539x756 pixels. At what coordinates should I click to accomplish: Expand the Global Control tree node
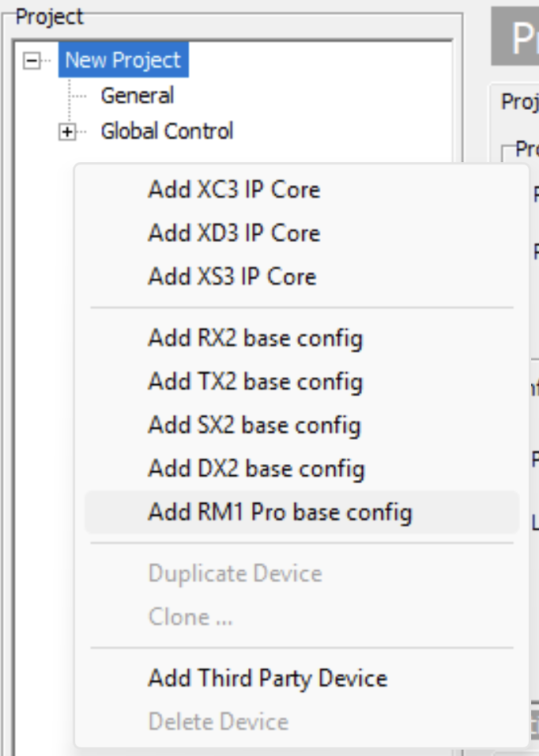[69, 132]
